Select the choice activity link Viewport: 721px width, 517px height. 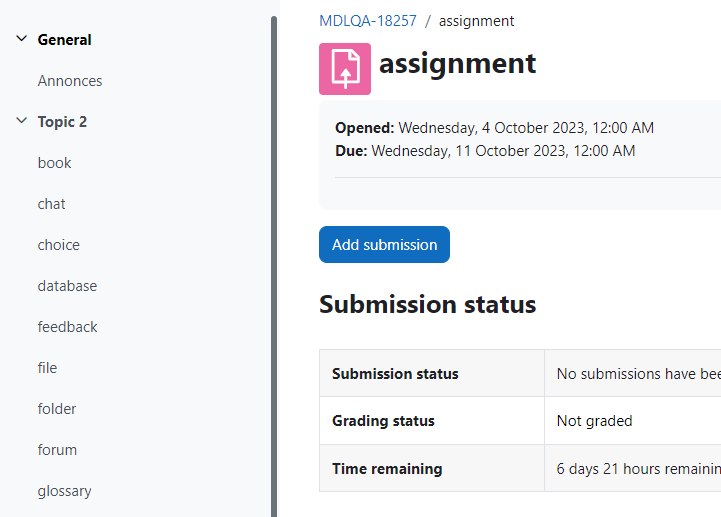tap(58, 245)
